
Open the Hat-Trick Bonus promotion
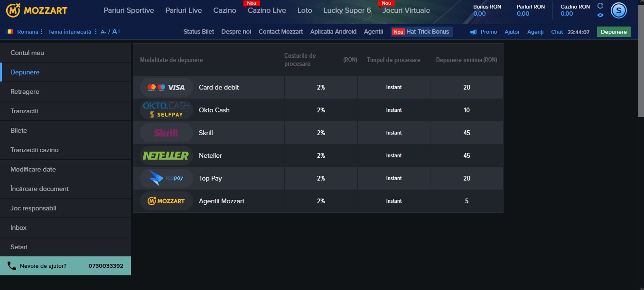[x=421, y=32]
